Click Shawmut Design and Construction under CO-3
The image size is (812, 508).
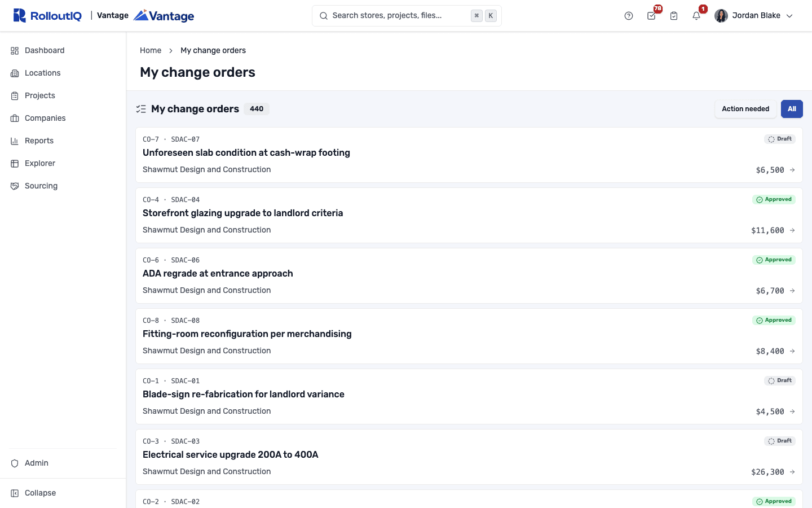click(206, 471)
